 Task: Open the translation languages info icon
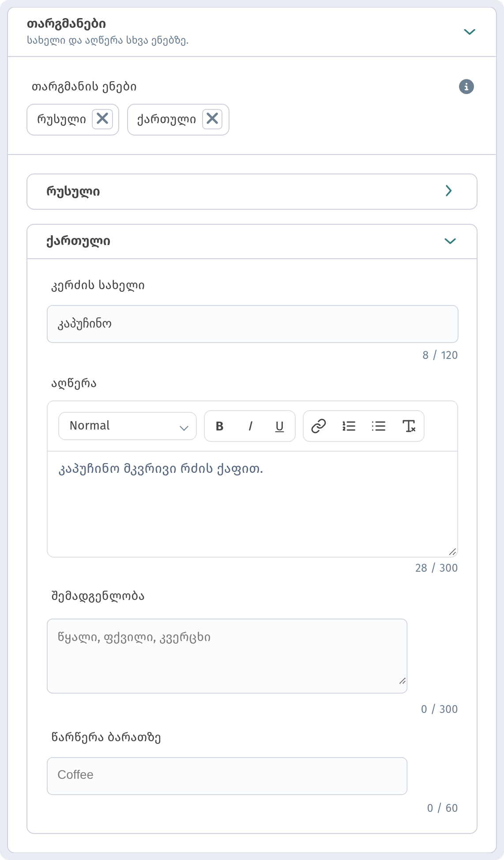466,87
